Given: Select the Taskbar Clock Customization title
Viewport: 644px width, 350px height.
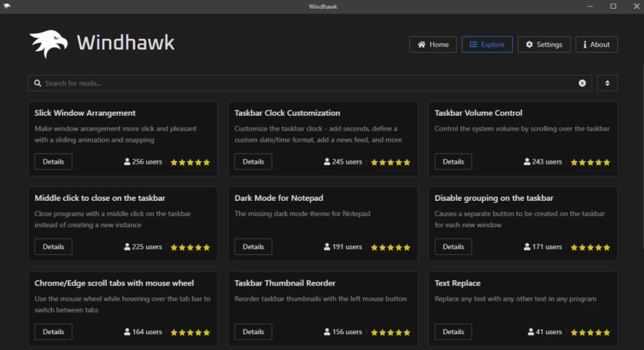Looking at the screenshot, I should click(287, 113).
